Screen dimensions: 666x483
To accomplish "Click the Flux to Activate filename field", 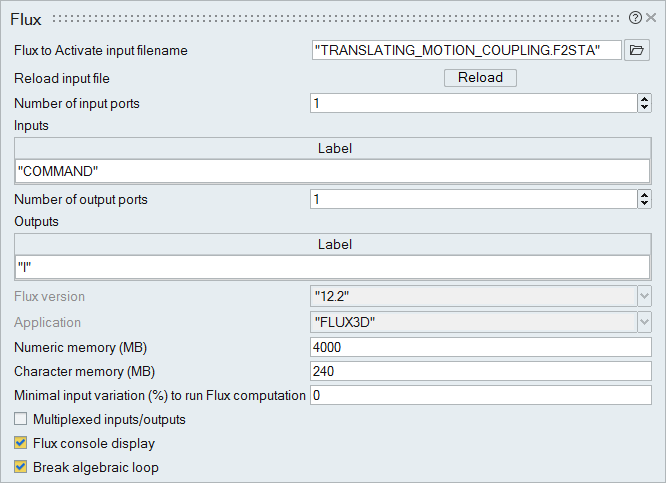I will click(x=466, y=51).
